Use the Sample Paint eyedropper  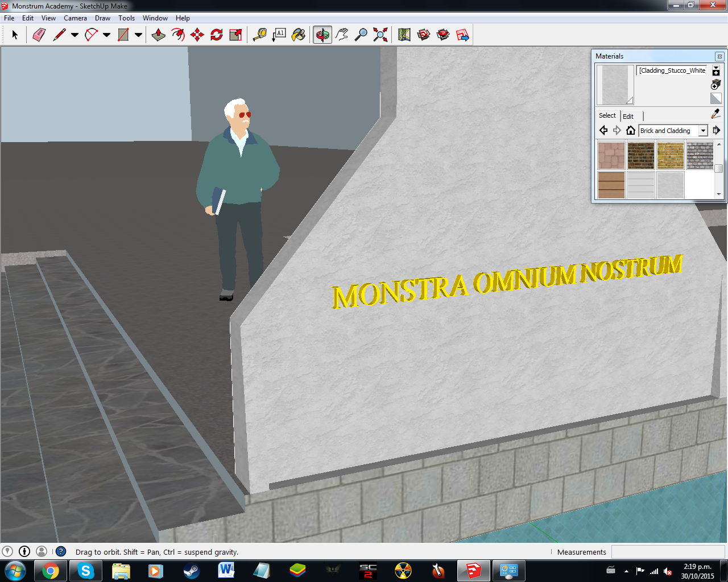coord(715,114)
